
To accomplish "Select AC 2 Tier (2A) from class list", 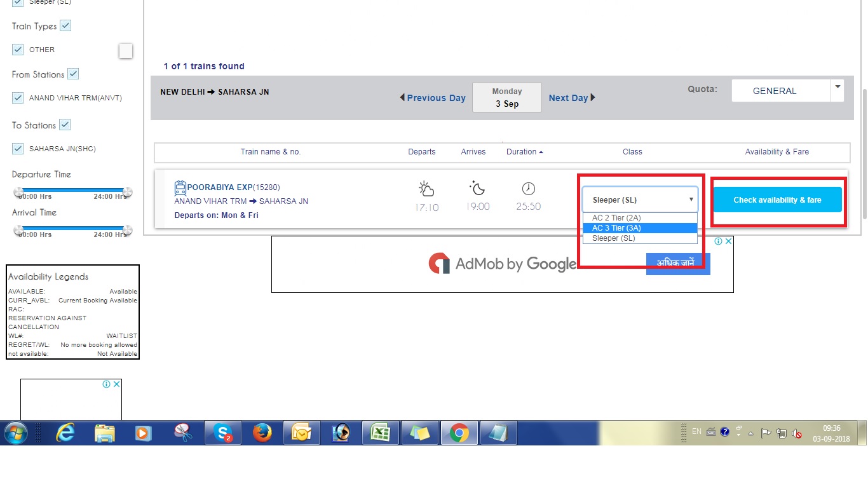I will [x=616, y=218].
